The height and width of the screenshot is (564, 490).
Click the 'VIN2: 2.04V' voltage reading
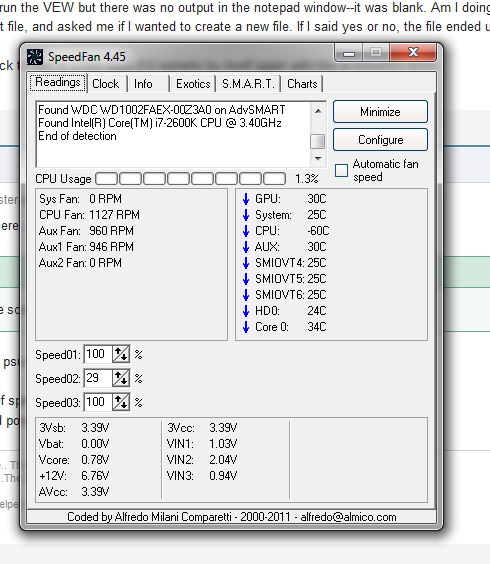tap(202, 460)
